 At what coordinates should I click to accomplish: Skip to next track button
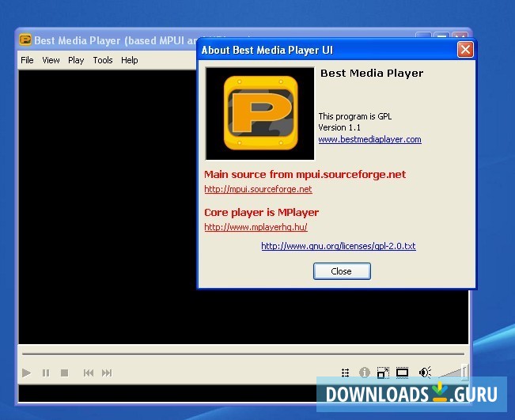[107, 373]
